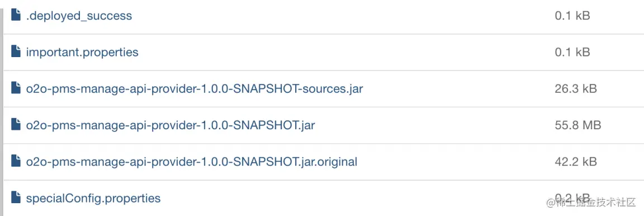The height and width of the screenshot is (216, 644).
Task: Download o2o-pms-manage-api-provider-1.0.0-SNAPSHOT.jar
Action: click(x=171, y=125)
